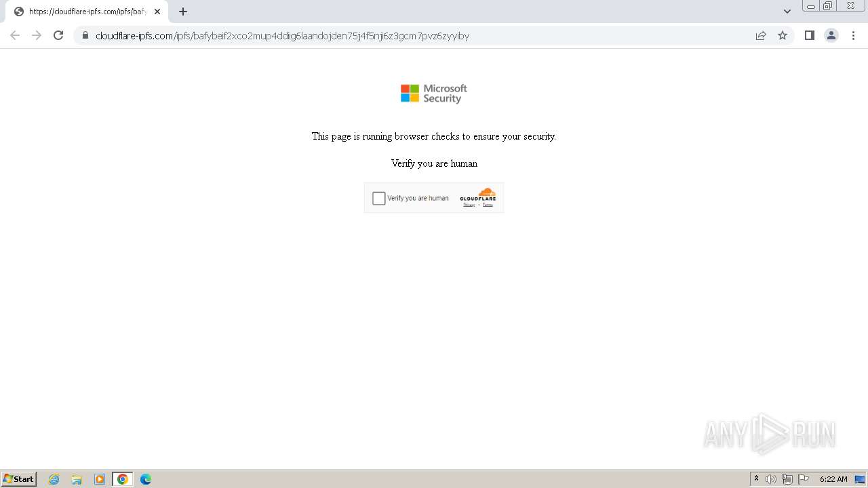The image size is (868, 488).
Task: Open the Chrome profile menu
Action: (831, 36)
